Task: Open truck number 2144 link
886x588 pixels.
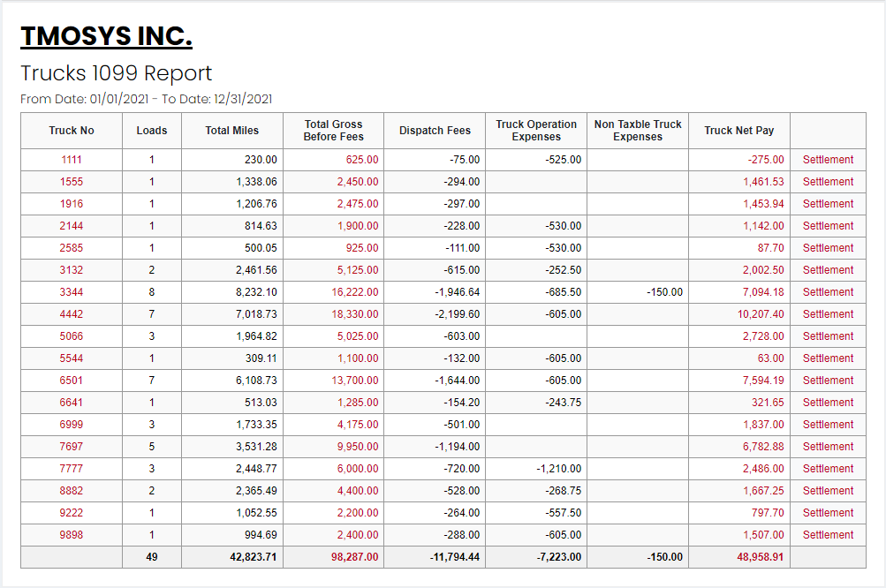Action: 72,226
